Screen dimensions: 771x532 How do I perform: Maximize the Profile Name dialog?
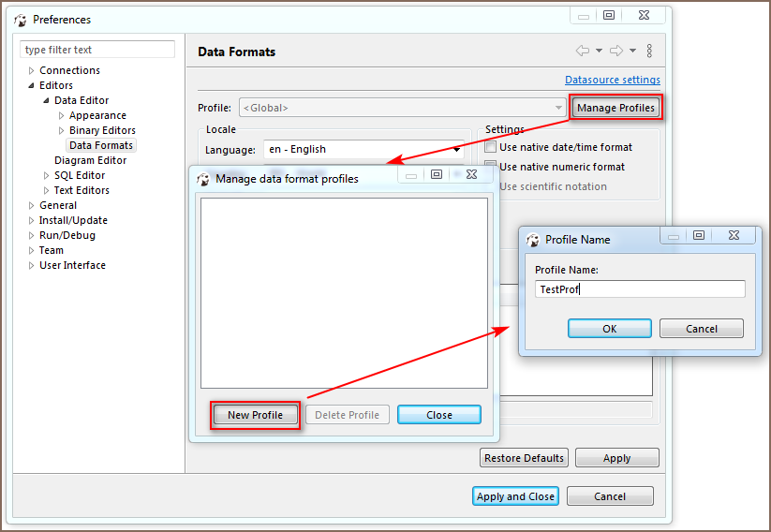pos(699,236)
